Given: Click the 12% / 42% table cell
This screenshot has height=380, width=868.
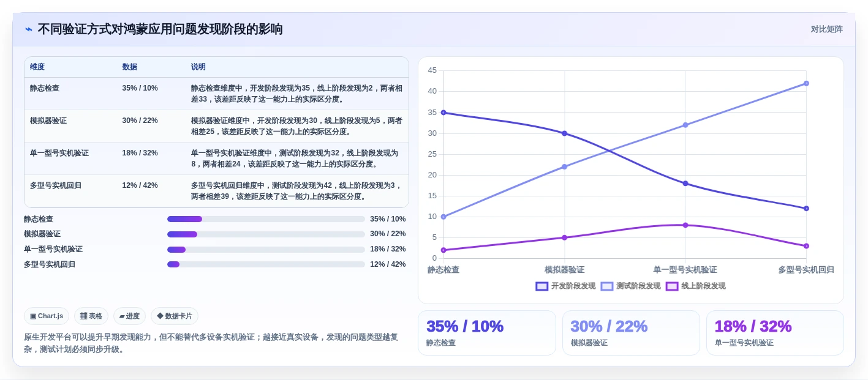Looking at the screenshot, I should pyautogui.click(x=140, y=185).
